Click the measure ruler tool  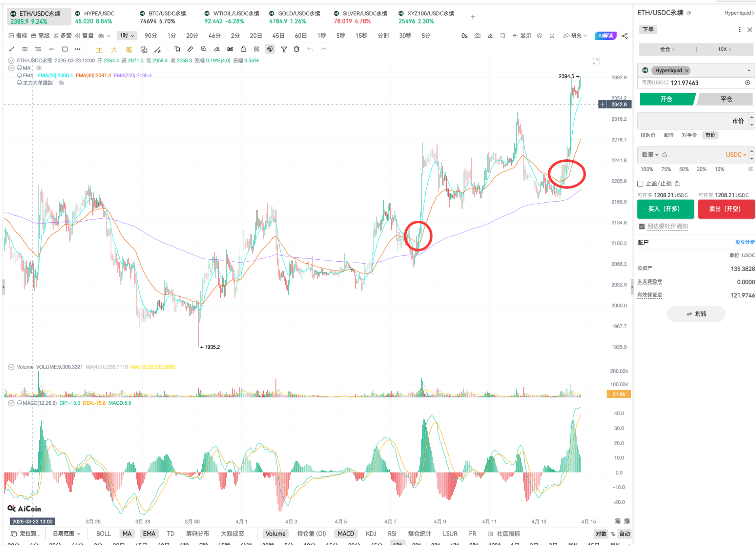190,49
